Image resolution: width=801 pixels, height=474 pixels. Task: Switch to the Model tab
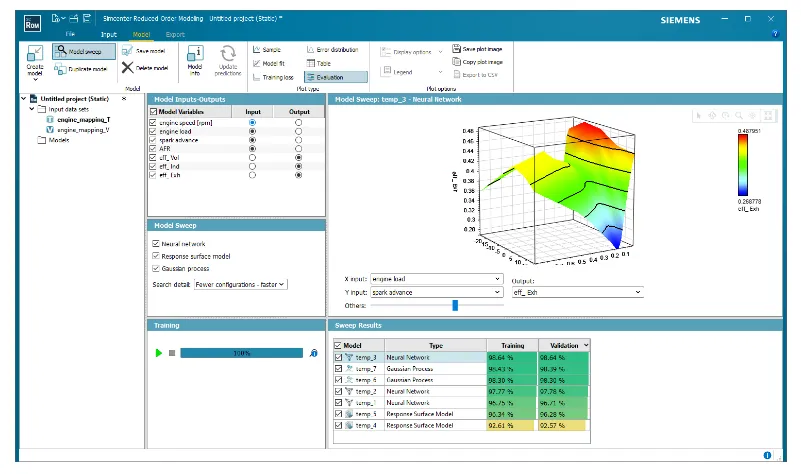pos(141,34)
